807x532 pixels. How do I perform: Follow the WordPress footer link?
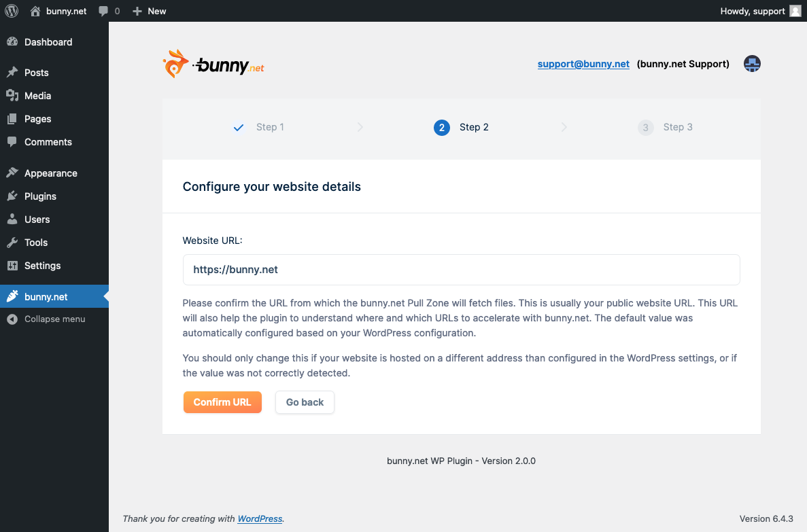259,518
